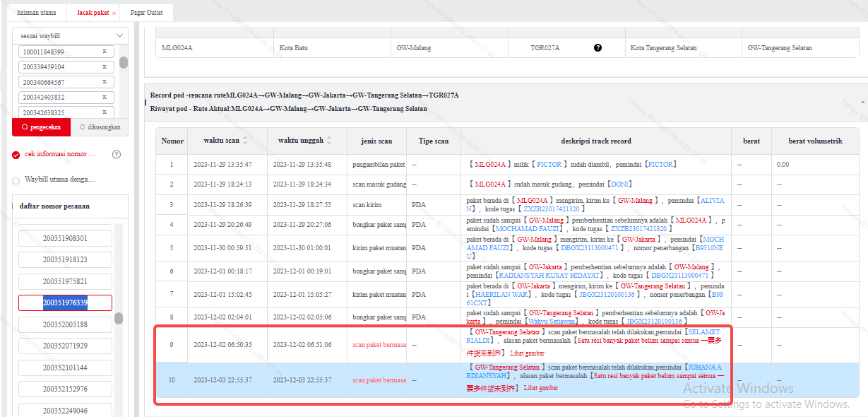Click order number list scrollbar thumb
Viewport: 868px width, 417px height.
[x=119, y=318]
